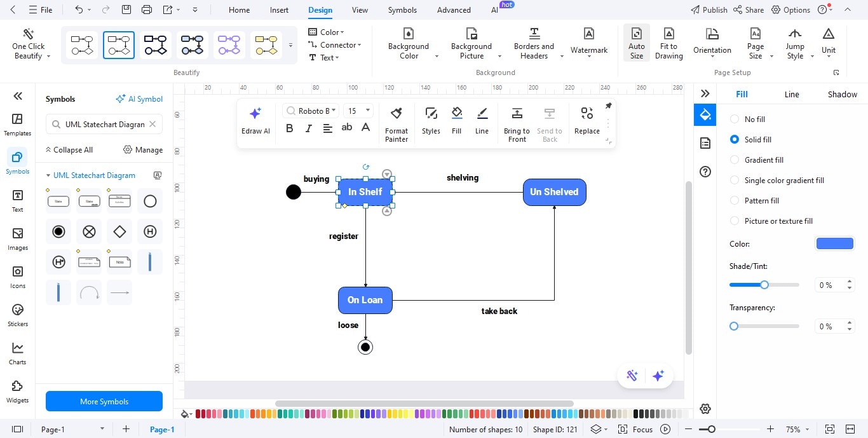Select Gradient fill option
Image resolution: width=868 pixels, height=438 pixels.
(757, 160)
